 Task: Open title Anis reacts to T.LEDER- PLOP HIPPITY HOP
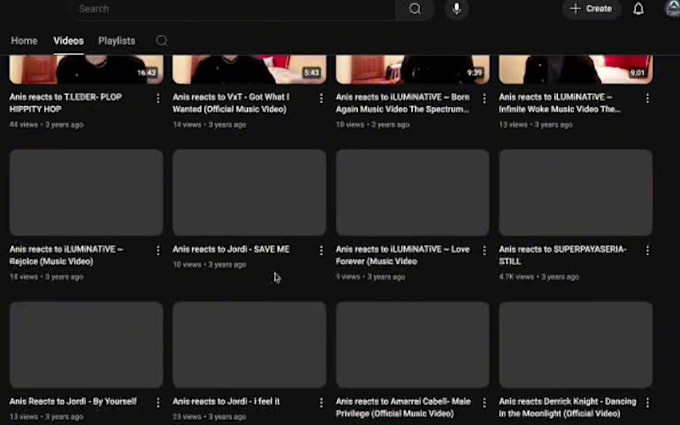tap(65, 103)
